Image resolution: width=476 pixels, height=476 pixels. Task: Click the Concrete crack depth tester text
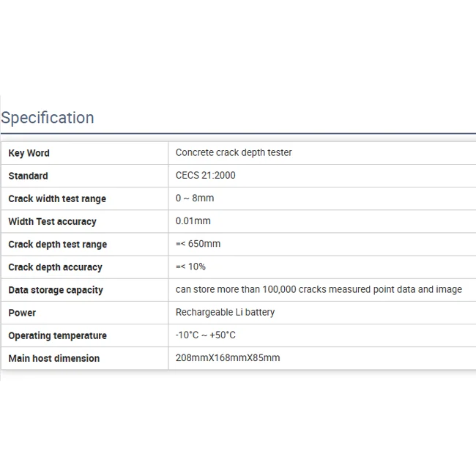234,152
